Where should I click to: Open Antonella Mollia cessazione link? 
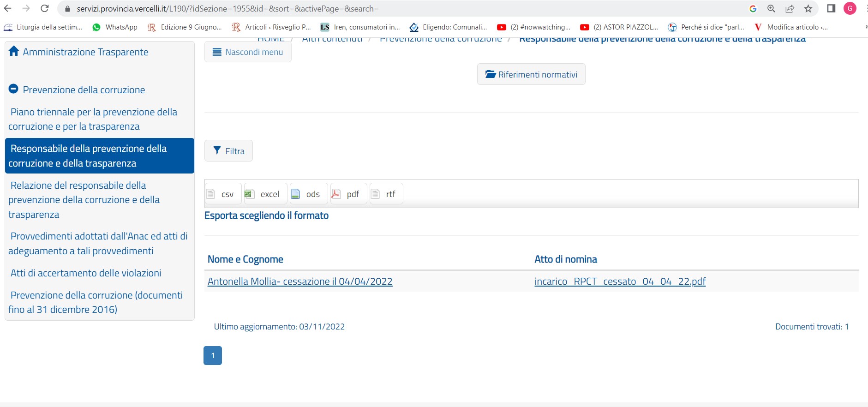(x=300, y=281)
